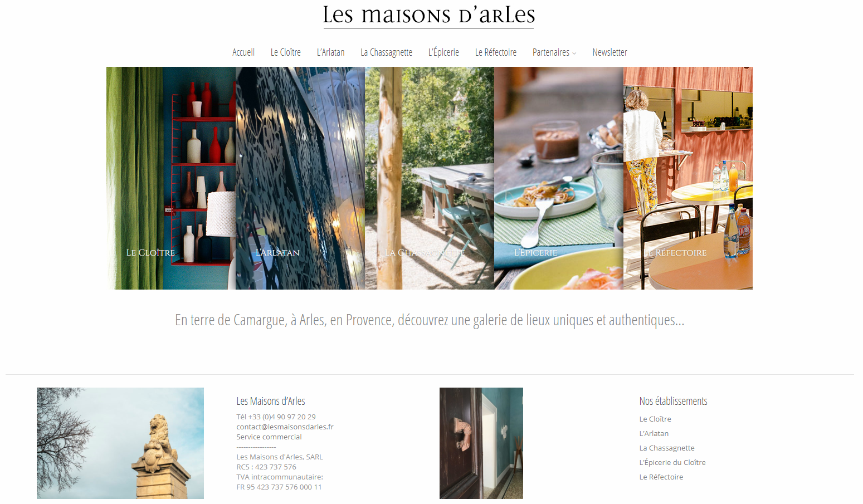The image size is (863, 504).
Task: Open La Chassagnette footer link
Action: [667, 448]
